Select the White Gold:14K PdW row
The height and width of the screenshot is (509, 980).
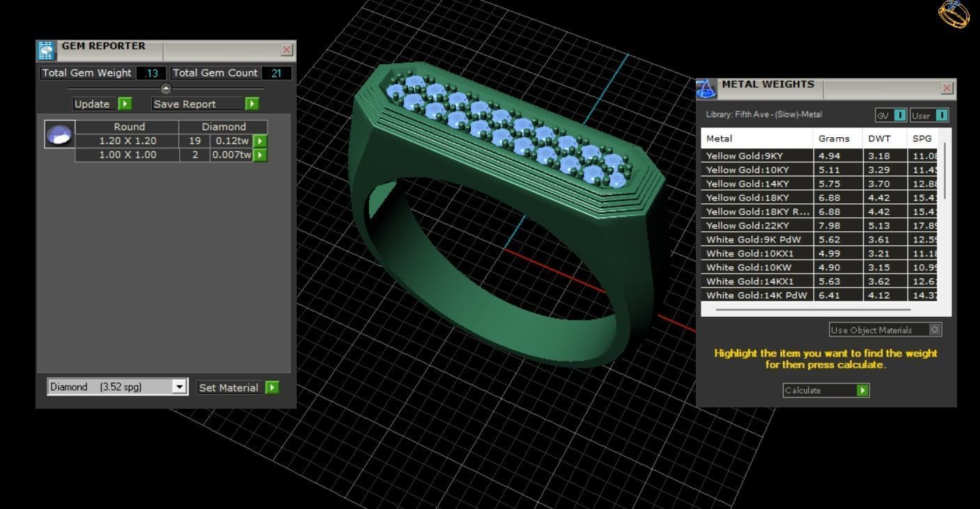[820, 295]
